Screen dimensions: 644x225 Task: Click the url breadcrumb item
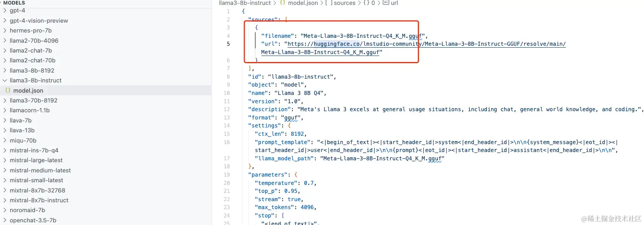394,3
